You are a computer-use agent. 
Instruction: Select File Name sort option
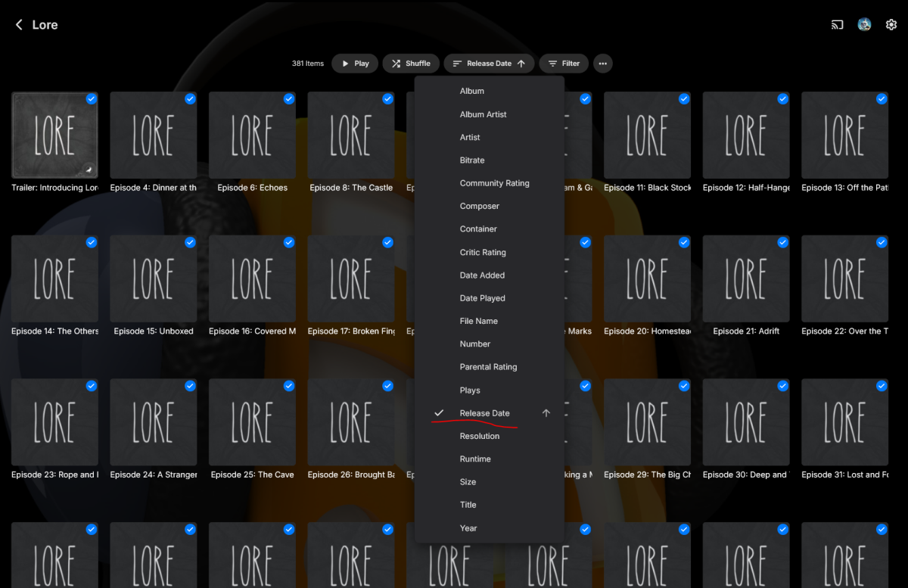pos(478,321)
